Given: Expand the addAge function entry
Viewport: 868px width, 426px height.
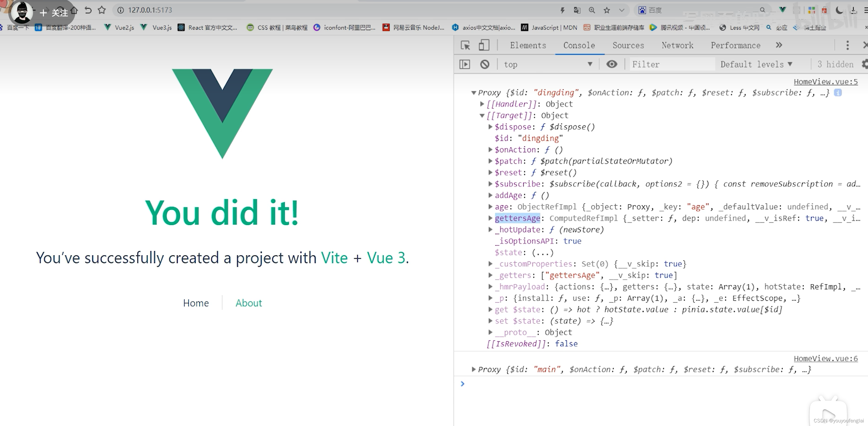Looking at the screenshot, I should [491, 195].
